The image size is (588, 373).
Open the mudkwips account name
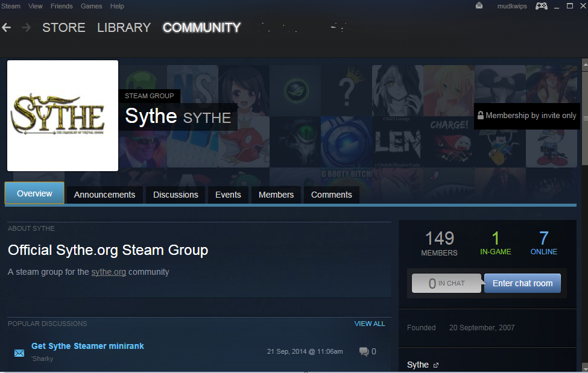tap(512, 6)
